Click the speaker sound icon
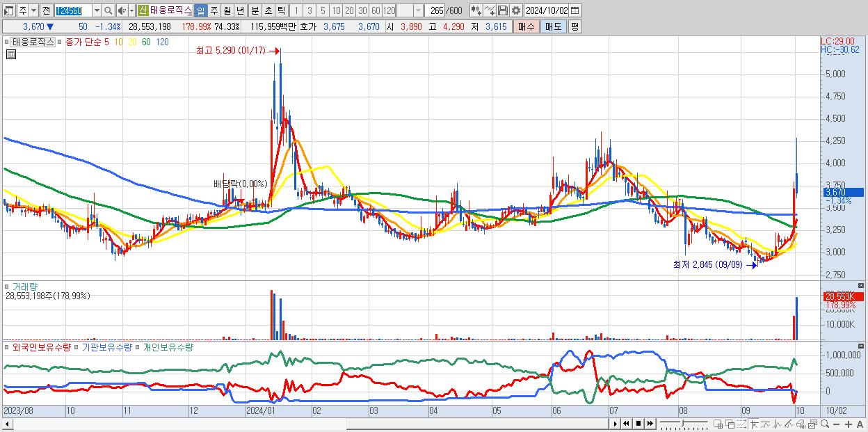This screenshot has height=432, width=868. pyautogui.click(x=121, y=10)
